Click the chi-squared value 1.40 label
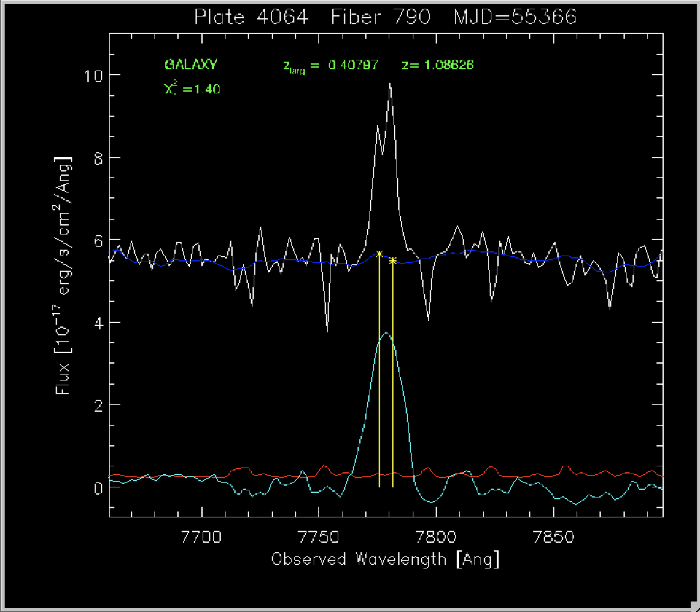Viewport: 700px width, 612px height. pyautogui.click(x=192, y=90)
